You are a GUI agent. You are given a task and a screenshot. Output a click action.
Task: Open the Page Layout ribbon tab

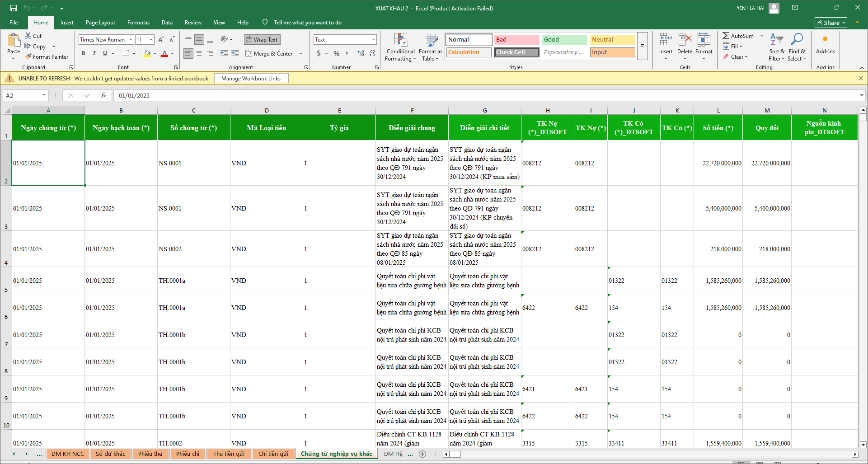100,23
